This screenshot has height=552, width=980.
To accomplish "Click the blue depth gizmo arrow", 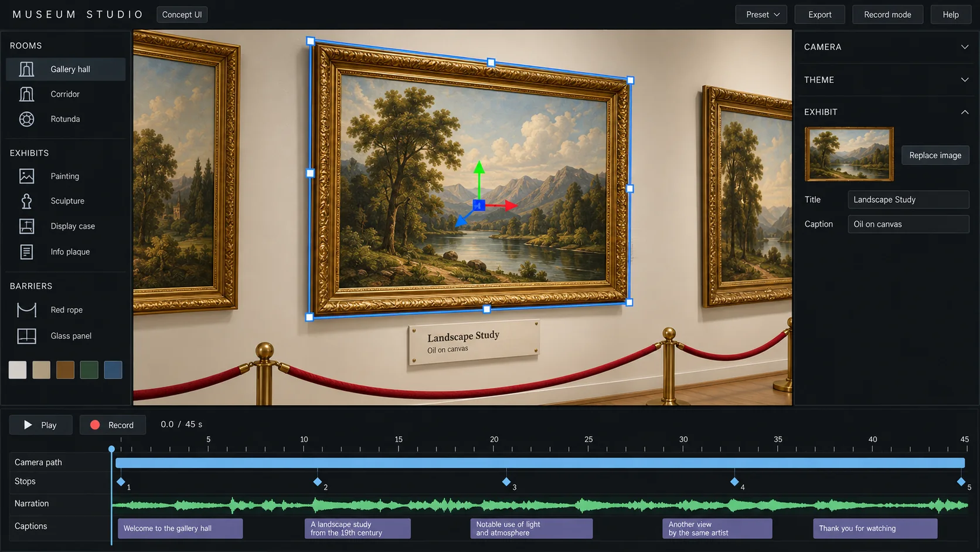I will tap(463, 220).
